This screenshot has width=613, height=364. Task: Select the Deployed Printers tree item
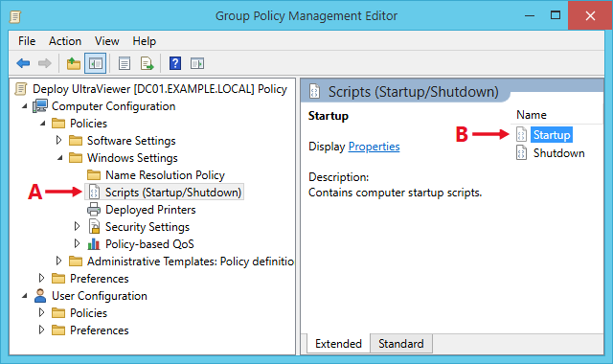click(x=150, y=210)
